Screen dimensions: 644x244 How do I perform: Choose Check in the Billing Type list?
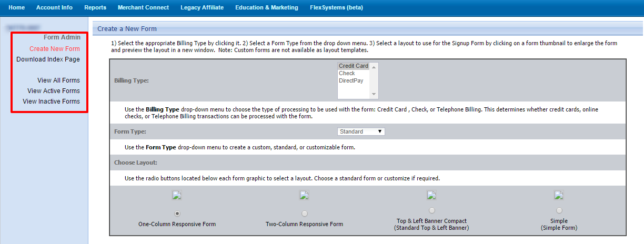(x=347, y=74)
